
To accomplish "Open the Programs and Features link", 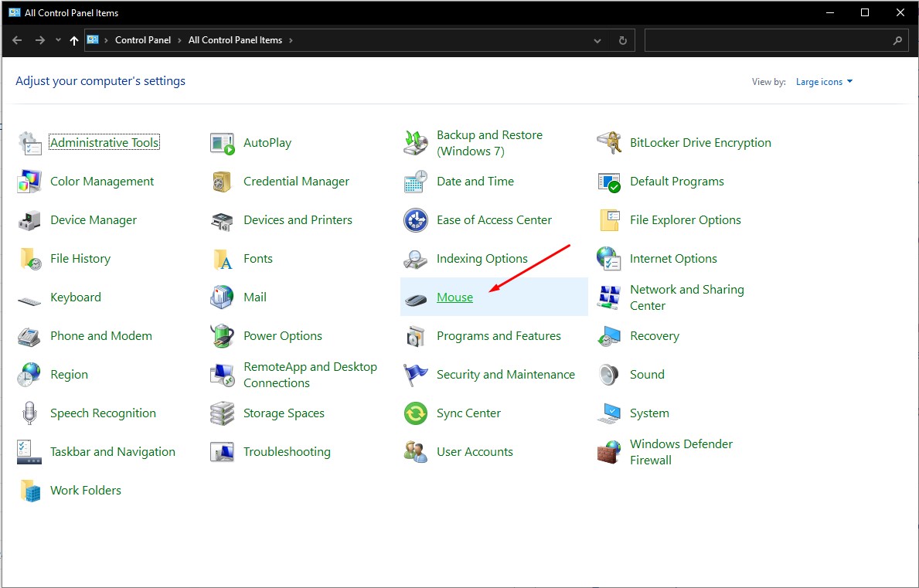I will (499, 336).
